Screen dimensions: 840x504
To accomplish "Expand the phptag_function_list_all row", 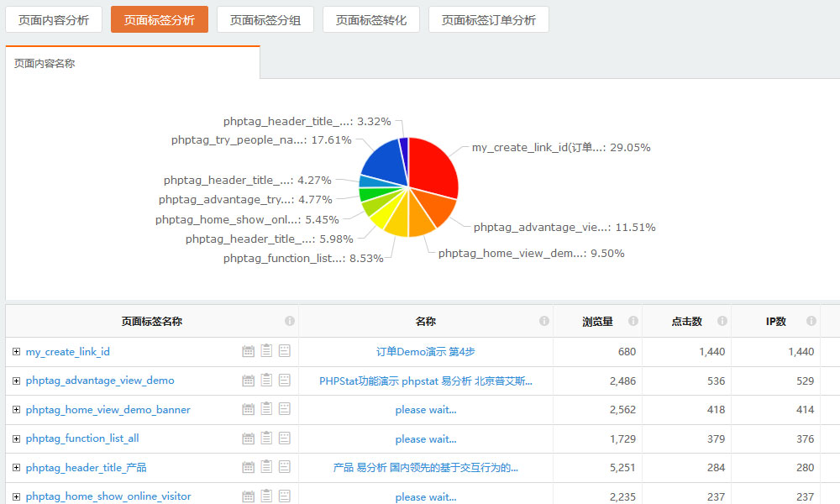I will [x=16, y=438].
